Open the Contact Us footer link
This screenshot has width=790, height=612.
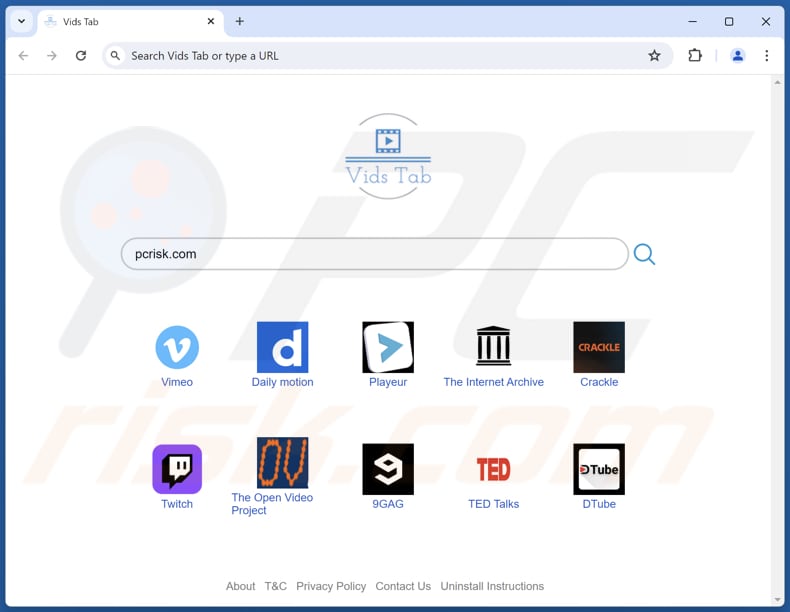[403, 586]
